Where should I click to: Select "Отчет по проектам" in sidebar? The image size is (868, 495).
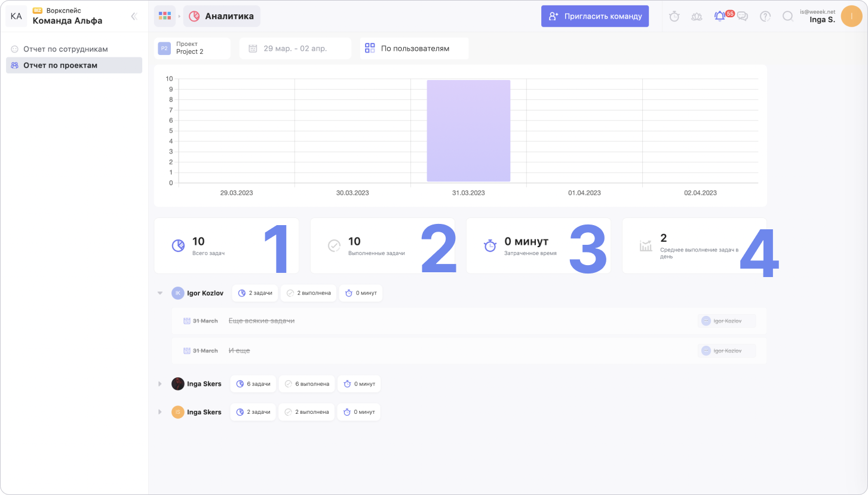(x=60, y=65)
